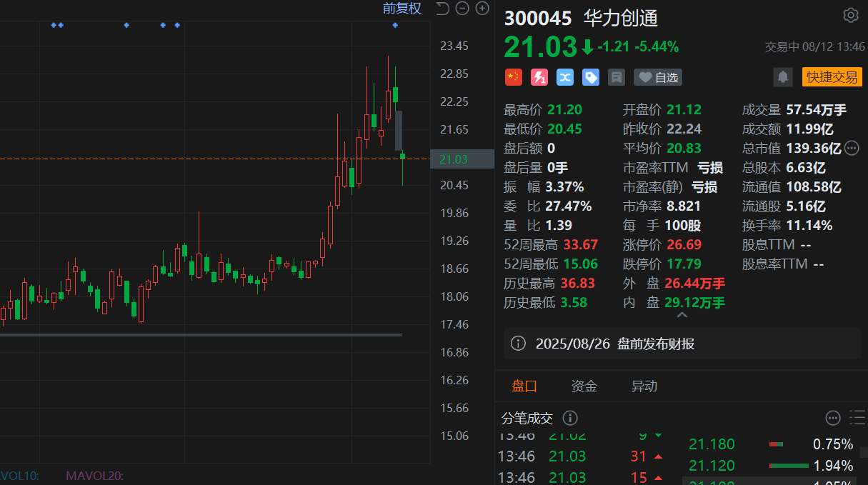Open the settings gear beside the stock name
The height and width of the screenshot is (485, 868).
point(850,16)
